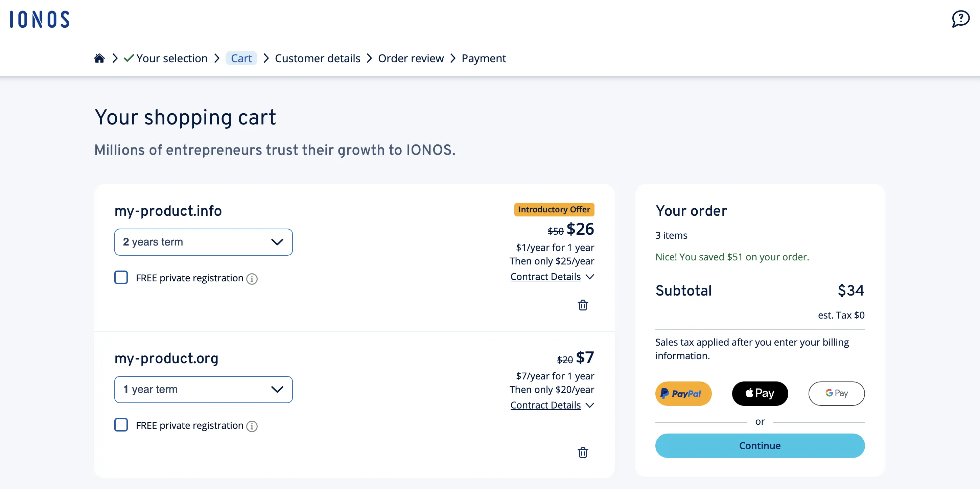Pay with Google Pay
Screen dimensions: 980x489
pyautogui.click(x=836, y=394)
